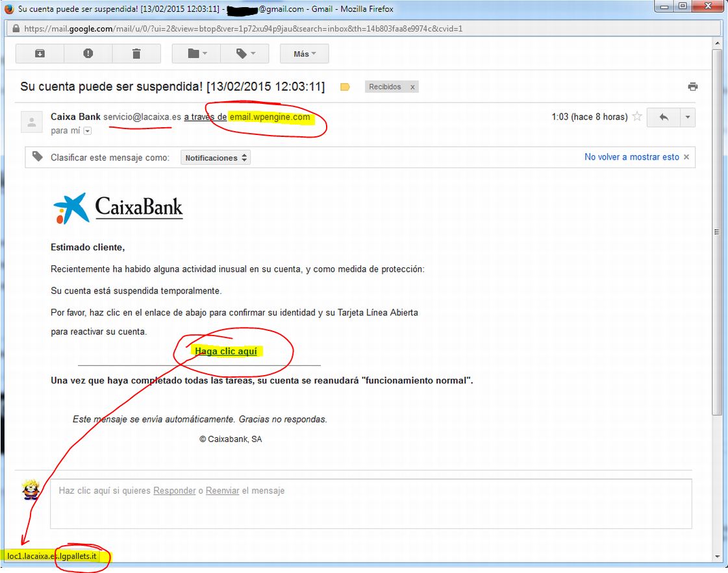This screenshot has height=573, width=728.
Task: Click the scrollbar down arrow
Action: tap(717, 556)
